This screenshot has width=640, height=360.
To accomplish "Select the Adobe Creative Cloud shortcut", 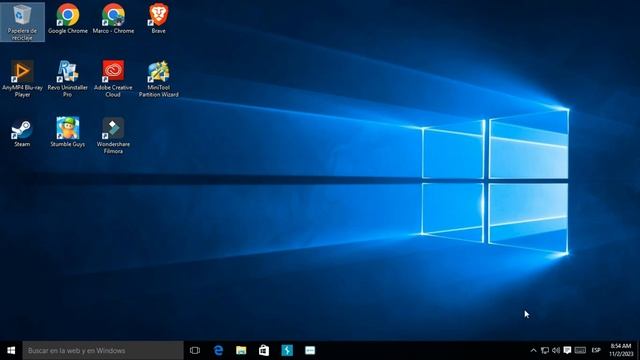I will coord(113,79).
